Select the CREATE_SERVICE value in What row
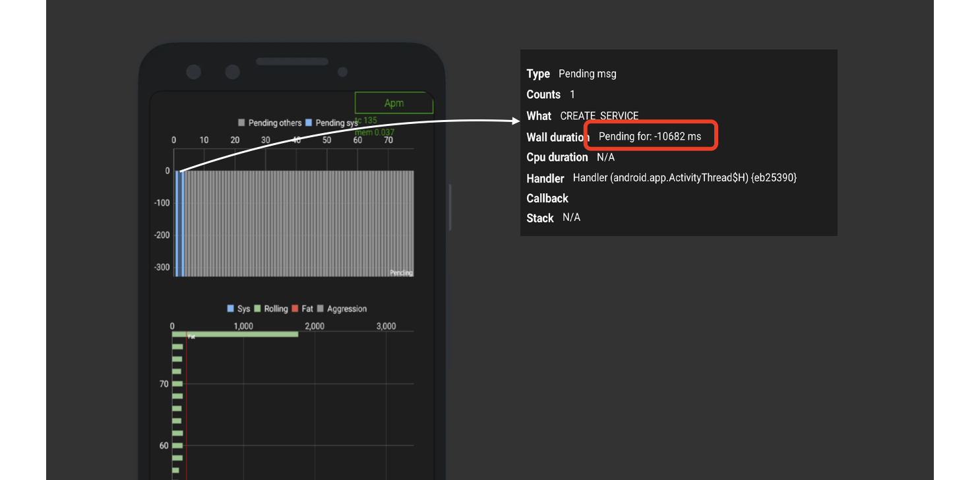980x480 pixels. (599, 116)
